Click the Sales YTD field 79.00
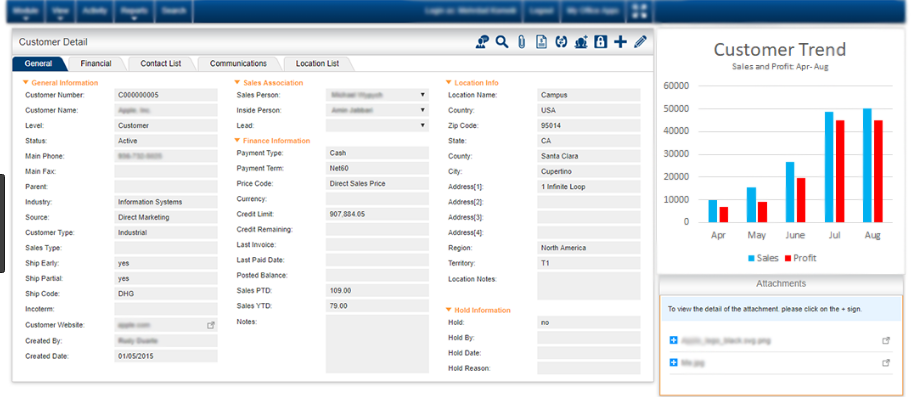 pyautogui.click(x=377, y=305)
